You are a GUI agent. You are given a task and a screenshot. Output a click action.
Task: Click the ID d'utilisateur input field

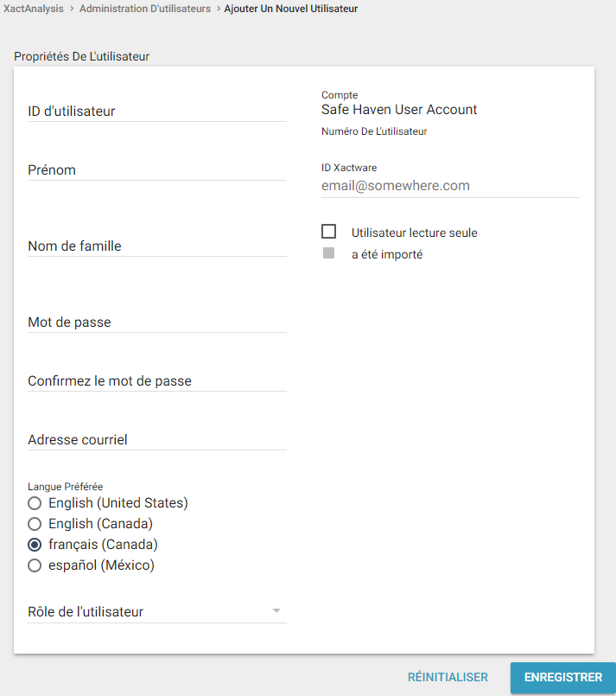156,111
